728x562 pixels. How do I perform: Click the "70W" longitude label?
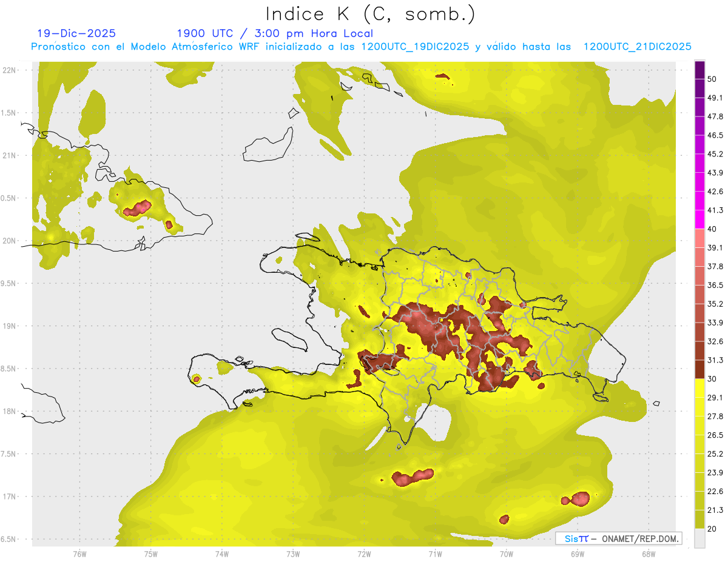tap(507, 554)
